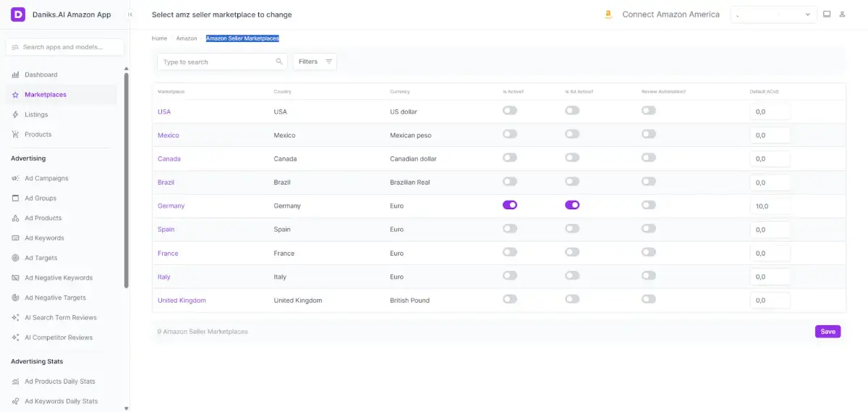Open the account selector dropdown in header

(773, 14)
